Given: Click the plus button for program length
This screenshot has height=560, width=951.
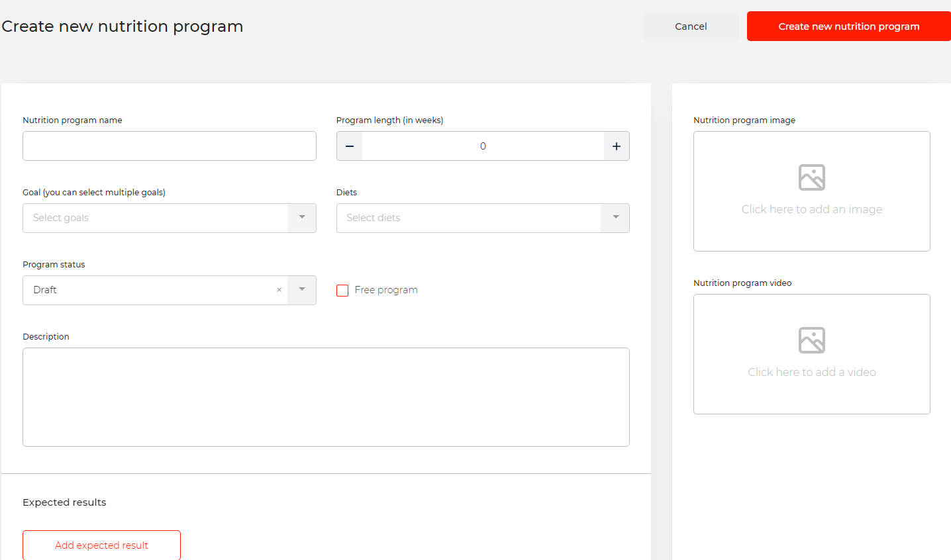Looking at the screenshot, I should 617,146.
